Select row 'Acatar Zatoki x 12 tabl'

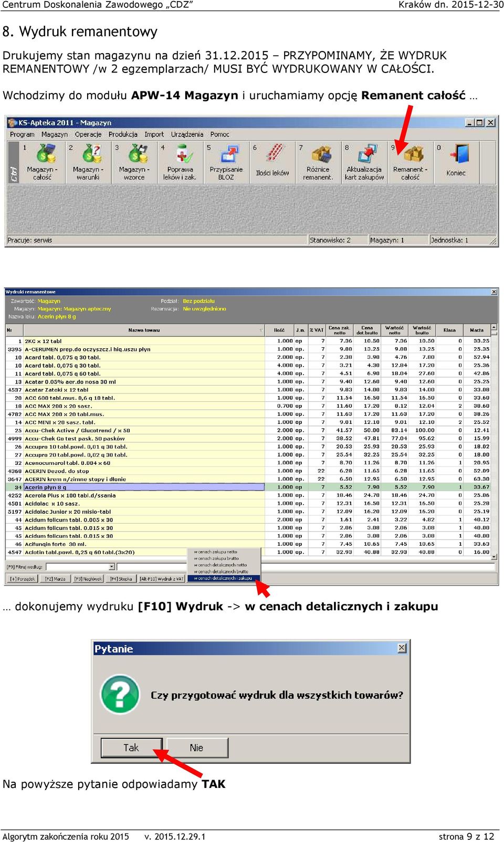click(248, 390)
